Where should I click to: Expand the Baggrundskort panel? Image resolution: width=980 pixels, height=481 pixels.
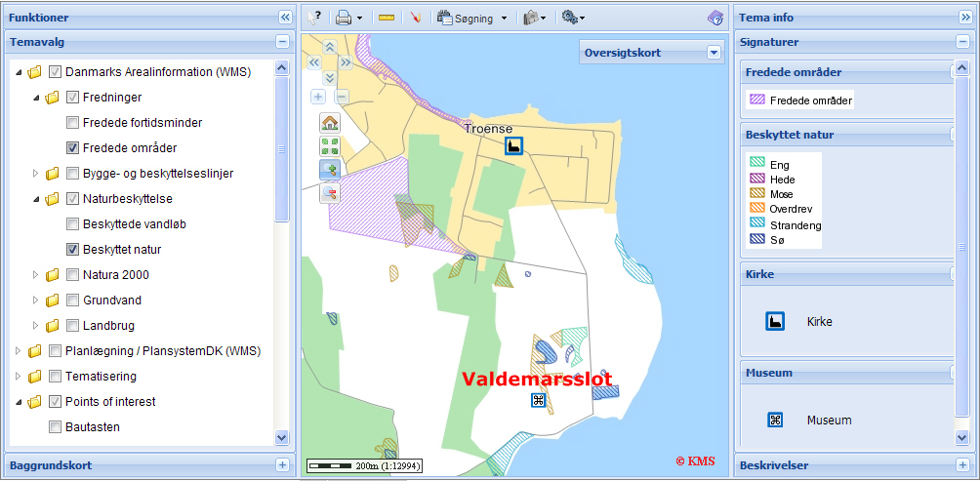pyautogui.click(x=282, y=464)
